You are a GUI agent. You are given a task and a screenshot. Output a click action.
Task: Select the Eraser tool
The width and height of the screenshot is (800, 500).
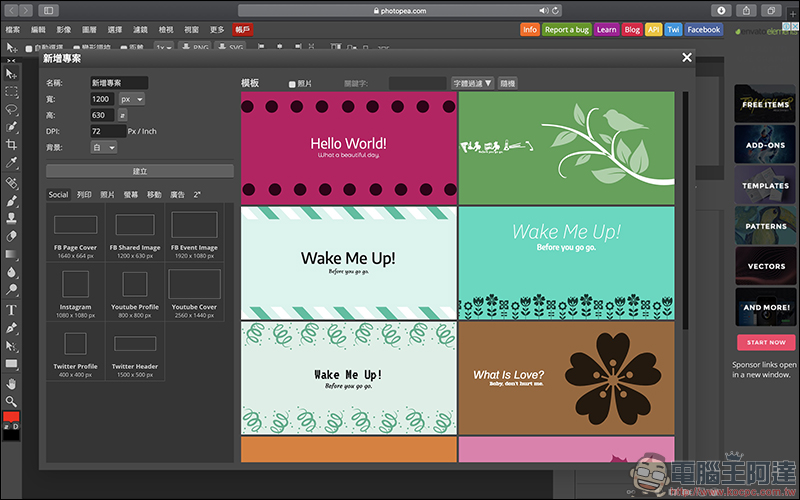point(11,236)
